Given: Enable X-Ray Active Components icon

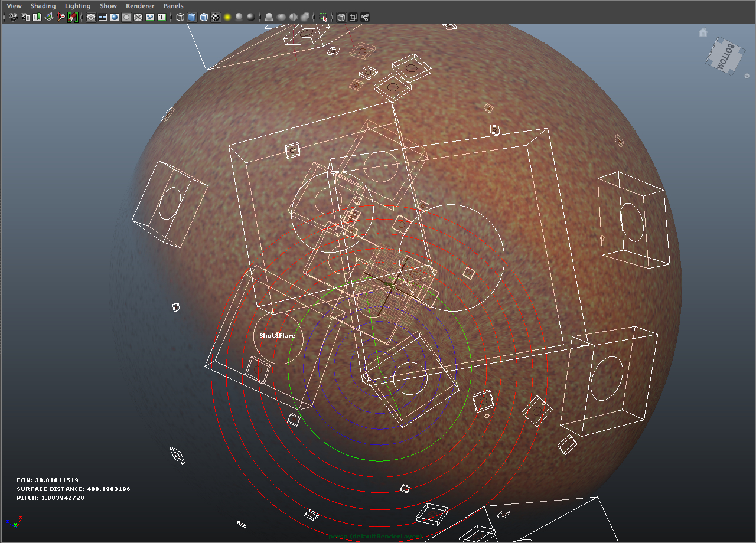Looking at the screenshot, I should 353,17.
